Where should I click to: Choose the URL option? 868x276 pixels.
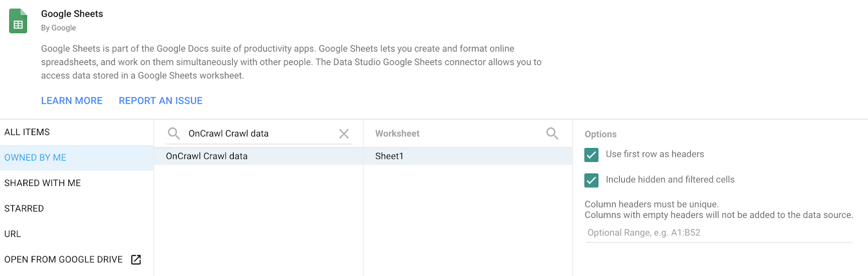point(12,234)
